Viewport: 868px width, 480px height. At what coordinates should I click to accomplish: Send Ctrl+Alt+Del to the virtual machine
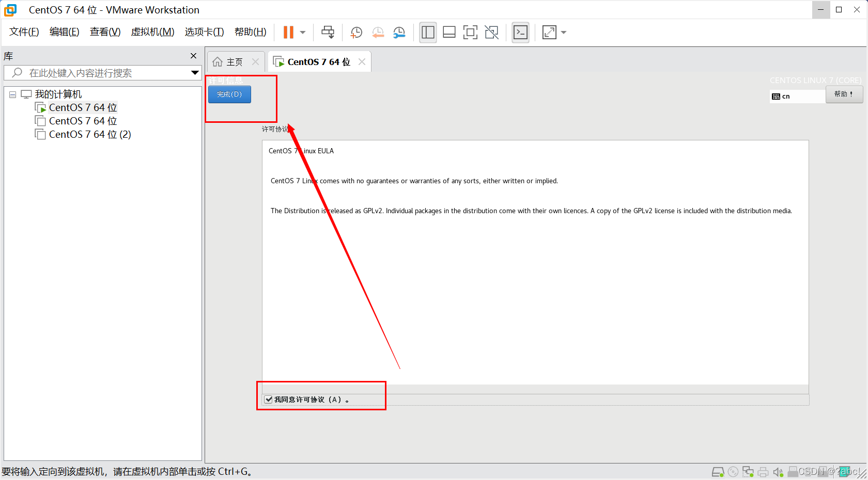pyautogui.click(x=328, y=32)
